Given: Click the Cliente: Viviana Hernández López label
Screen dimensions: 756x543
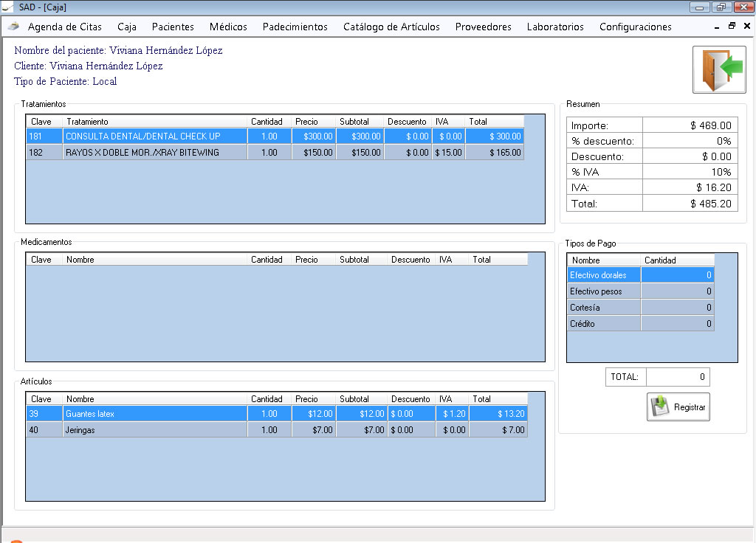Looking at the screenshot, I should coord(89,66).
